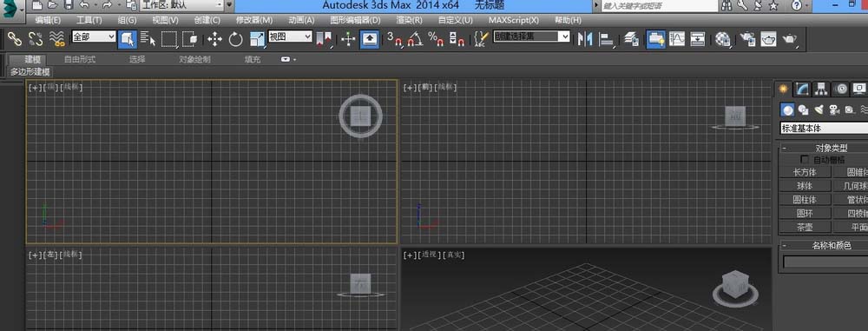Switch to the Modify command panel tab
868x331 pixels.
coord(802,89)
